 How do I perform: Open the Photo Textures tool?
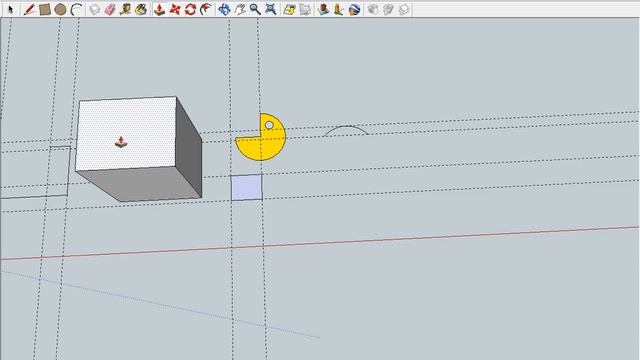click(338, 9)
